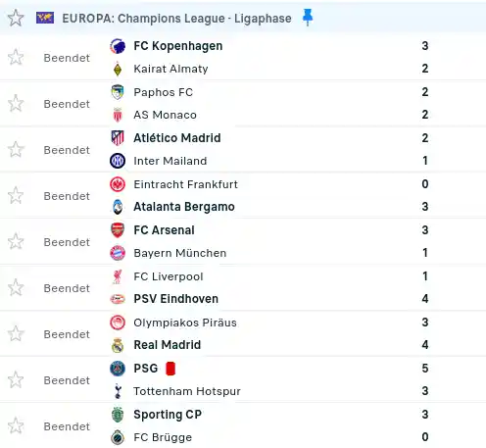
Task: Click the Real Madrid club crest
Action: (118, 345)
